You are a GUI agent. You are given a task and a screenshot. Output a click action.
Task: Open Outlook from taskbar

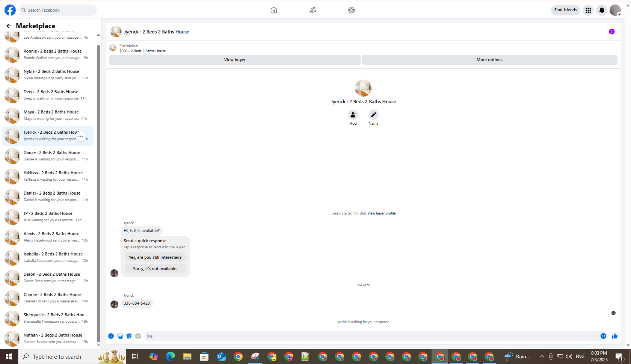(x=221, y=356)
